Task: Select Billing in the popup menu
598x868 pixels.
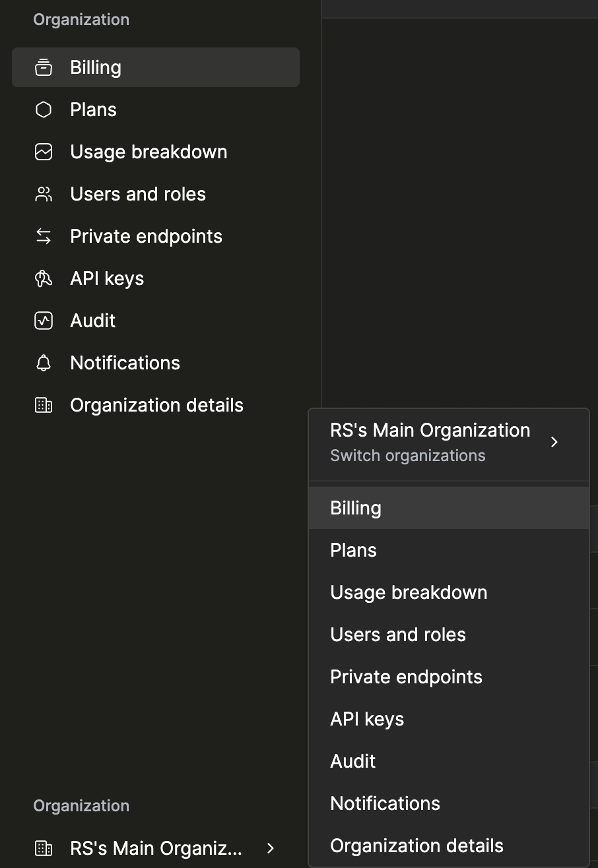Action: pos(356,508)
